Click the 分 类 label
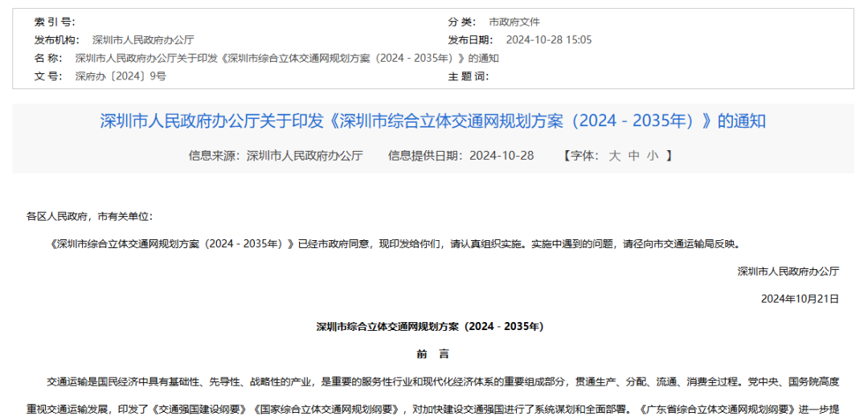Viewport: 868px width, 420px height. point(461,22)
